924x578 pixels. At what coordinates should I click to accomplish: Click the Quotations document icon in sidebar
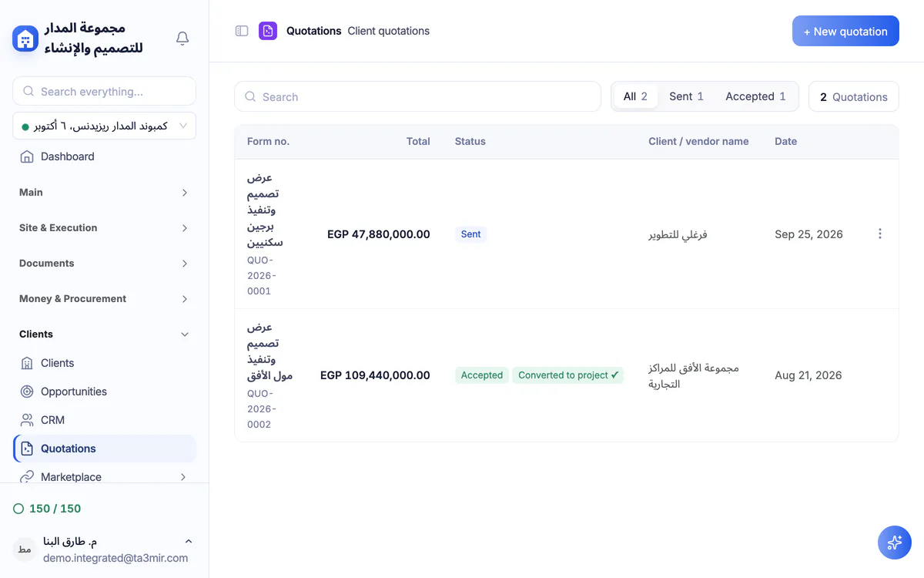[27, 449]
